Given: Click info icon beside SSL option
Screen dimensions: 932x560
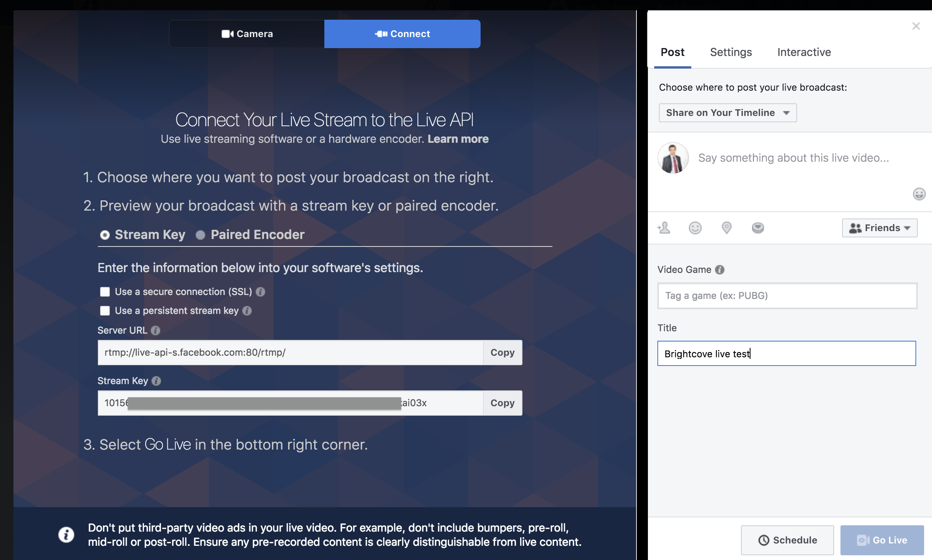Looking at the screenshot, I should (260, 292).
